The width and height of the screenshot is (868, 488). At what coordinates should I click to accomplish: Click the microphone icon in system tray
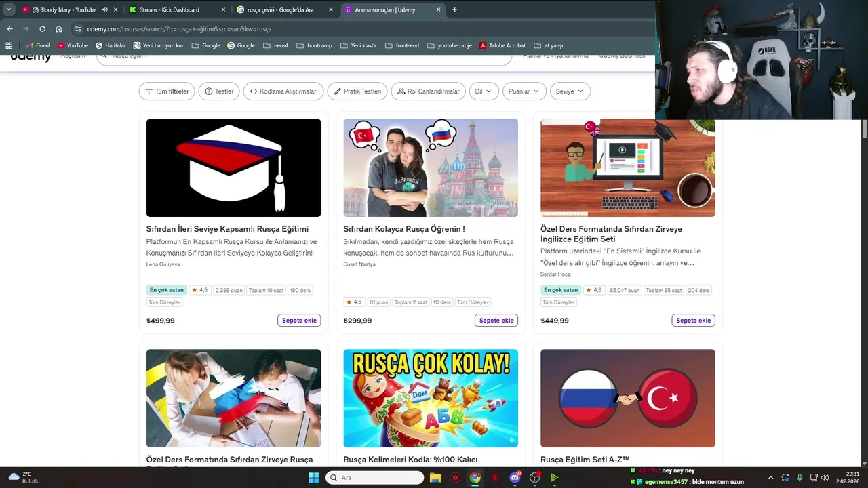[800, 478]
